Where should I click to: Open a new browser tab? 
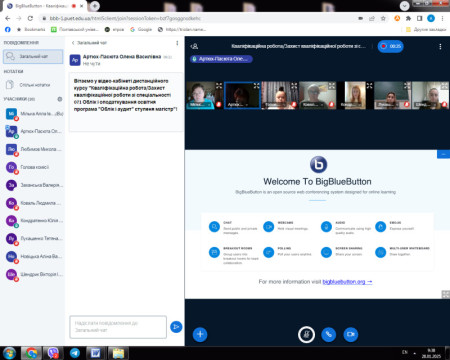click(x=95, y=6)
